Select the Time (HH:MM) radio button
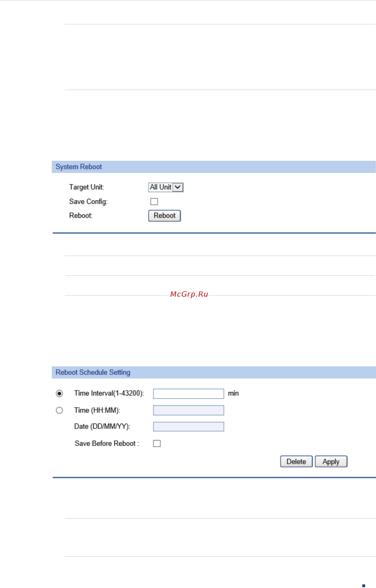The height and width of the screenshot is (588, 376). (x=59, y=410)
